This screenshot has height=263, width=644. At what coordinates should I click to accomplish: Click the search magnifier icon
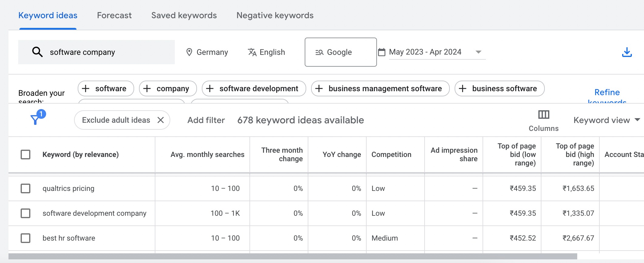pyautogui.click(x=37, y=52)
